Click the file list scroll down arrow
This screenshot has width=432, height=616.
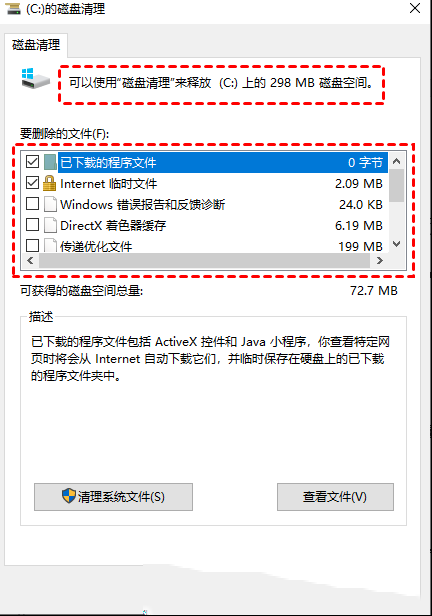click(397, 244)
